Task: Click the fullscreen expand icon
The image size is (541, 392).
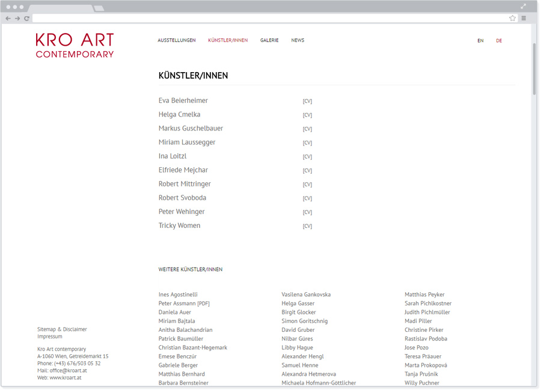Action: point(523,6)
